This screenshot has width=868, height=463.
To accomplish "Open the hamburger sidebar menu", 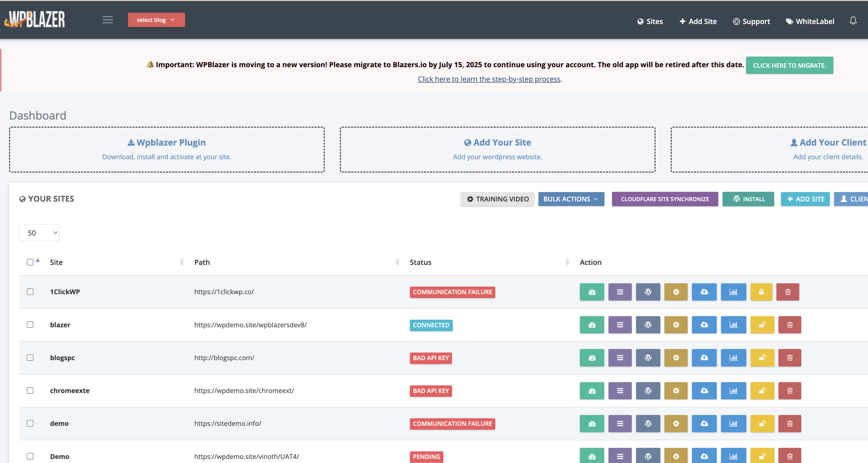I will click(107, 20).
